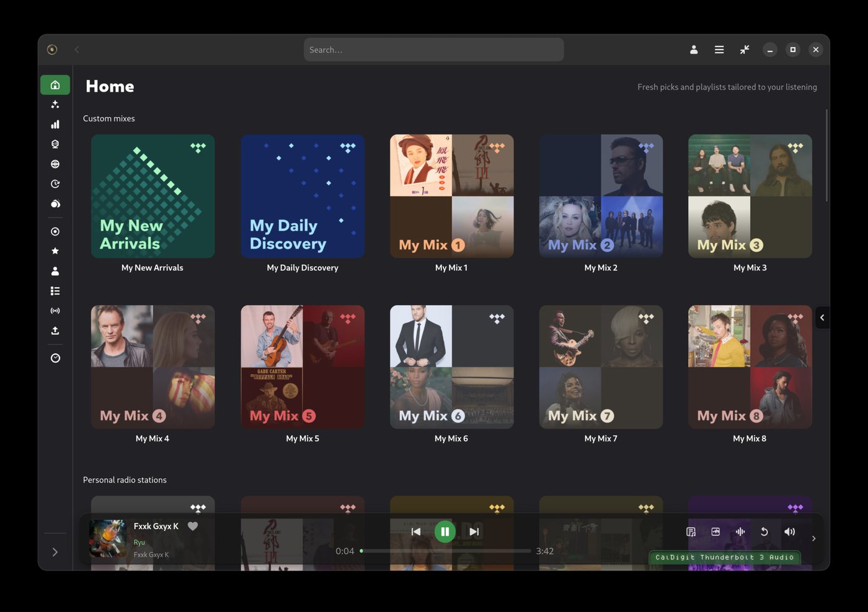Open the account menu in the header
This screenshot has width=868, height=612.
694,50
